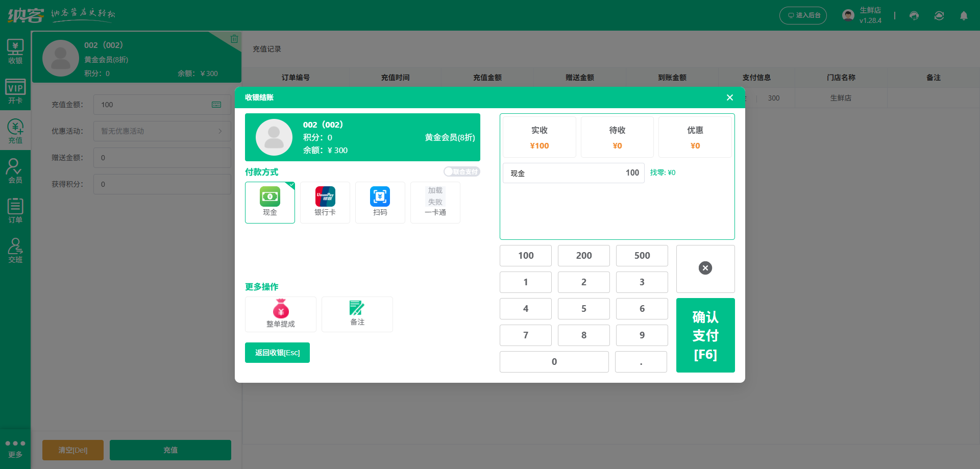The width and height of the screenshot is (980, 469).
Task: Click the 现金 amount input field
Action: (x=573, y=173)
